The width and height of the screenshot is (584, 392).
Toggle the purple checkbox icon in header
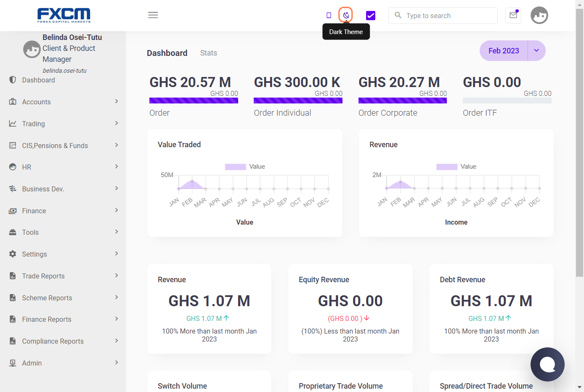coord(371,16)
